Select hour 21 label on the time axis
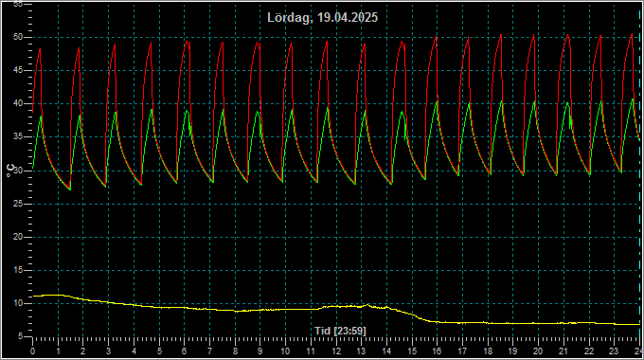Image resolution: width=644 pixels, height=360 pixels. tap(563, 351)
